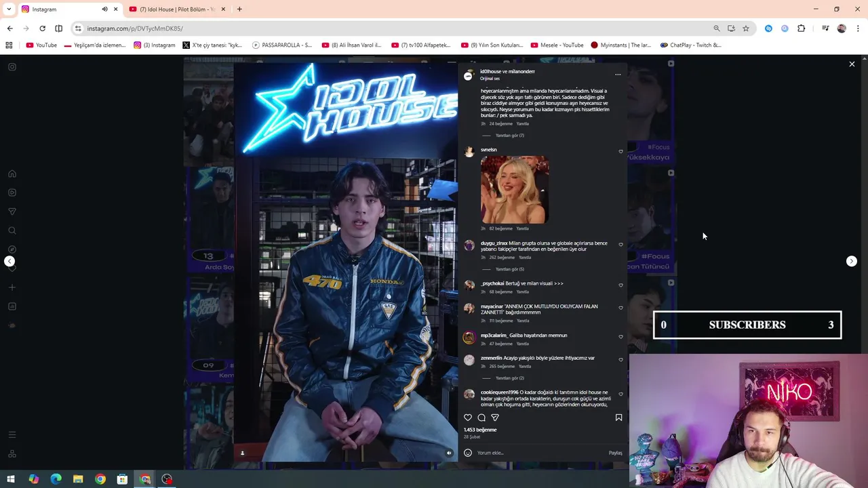This screenshot has height=488, width=868.
Task: Open the three-dots post options menu
Action: [618, 75]
